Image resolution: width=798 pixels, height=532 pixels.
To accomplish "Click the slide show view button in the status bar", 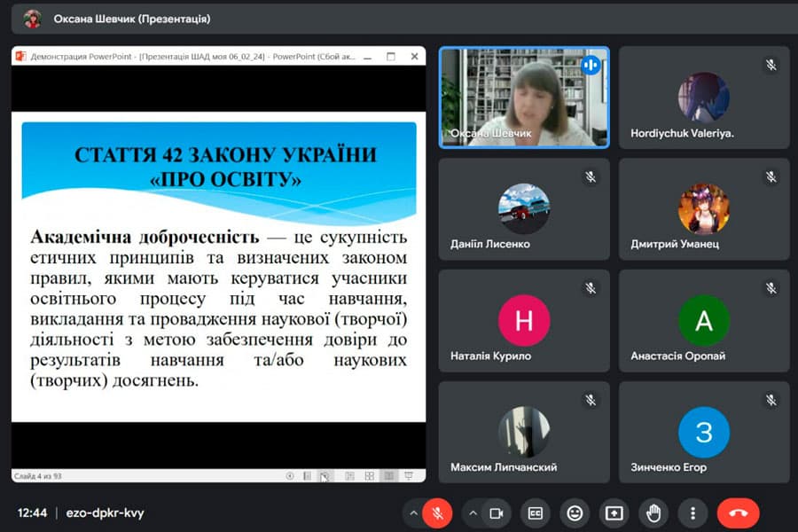I will (x=409, y=476).
